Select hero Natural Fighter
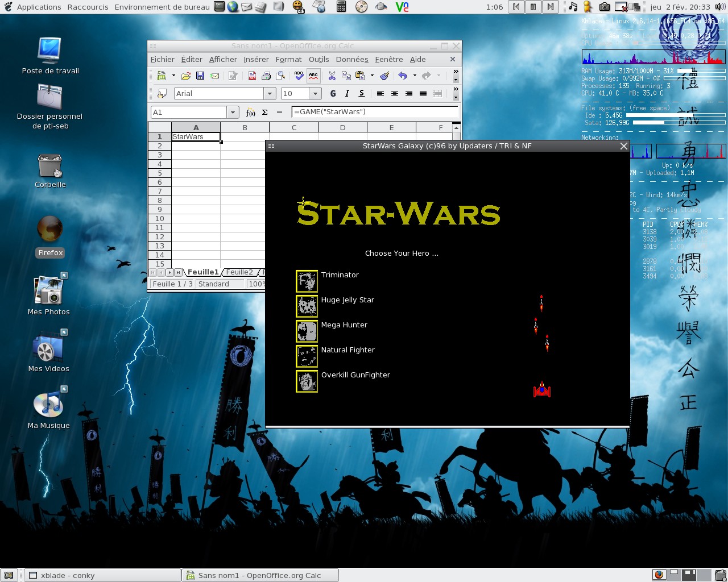The image size is (728, 582). (x=307, y=356)
